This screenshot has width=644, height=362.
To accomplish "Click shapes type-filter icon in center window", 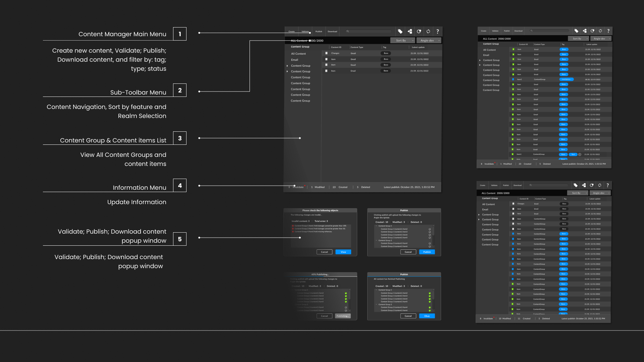I will click(x=410, y=32).
